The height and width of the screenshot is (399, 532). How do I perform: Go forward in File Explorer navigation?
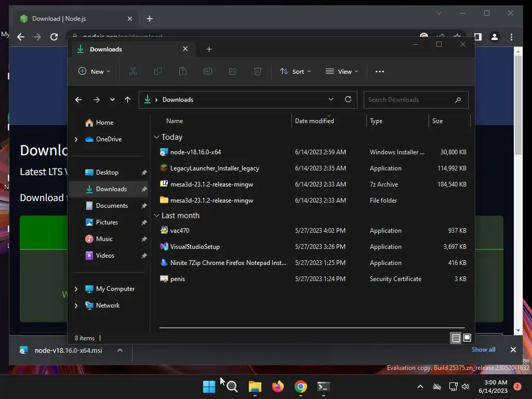point(96,100)
